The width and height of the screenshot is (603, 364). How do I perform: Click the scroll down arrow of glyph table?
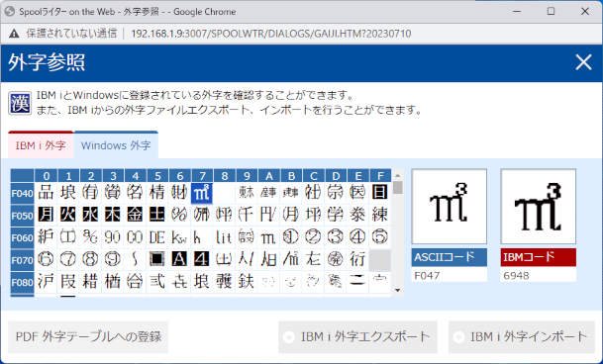[398, 290]
